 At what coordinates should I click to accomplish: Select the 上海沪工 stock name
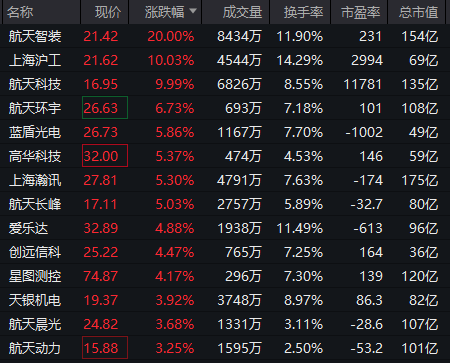[35, 60]
